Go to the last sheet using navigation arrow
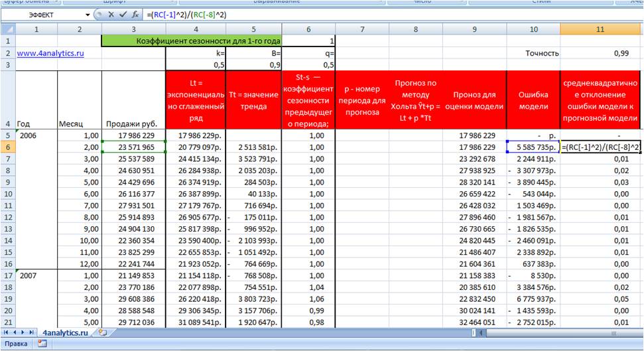 pos(31,332)
